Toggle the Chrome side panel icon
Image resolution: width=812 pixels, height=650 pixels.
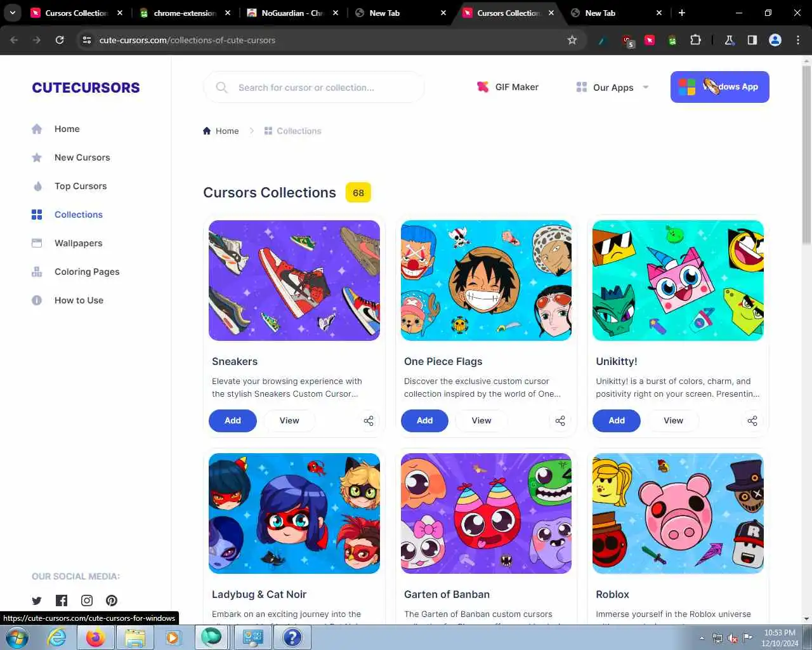pyautogui.click(x=752, y=40)
